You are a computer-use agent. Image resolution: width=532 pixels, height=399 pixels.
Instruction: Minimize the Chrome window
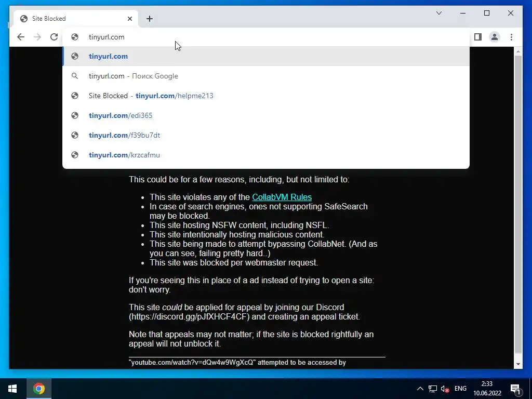tap(463, 13)
